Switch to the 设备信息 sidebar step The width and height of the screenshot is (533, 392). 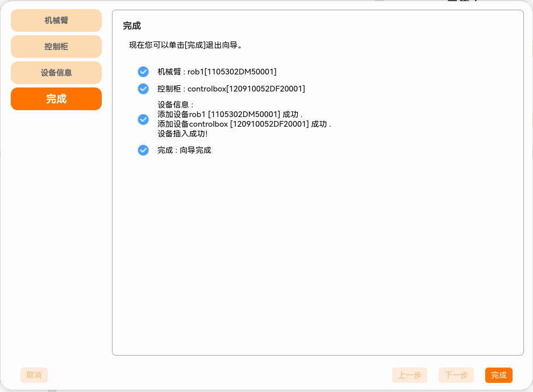pos(56,73)
